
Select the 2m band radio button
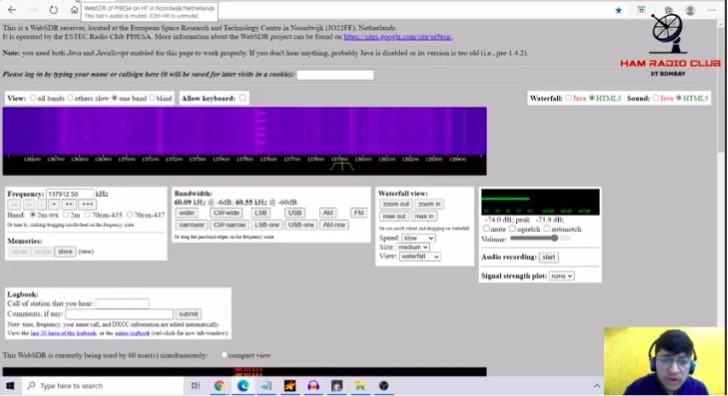click(66, 215)
